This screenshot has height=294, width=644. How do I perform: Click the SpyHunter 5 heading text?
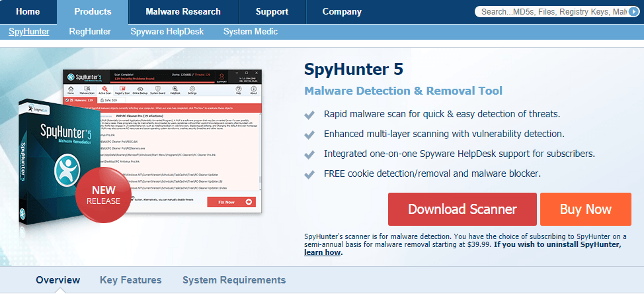point(354,70)
